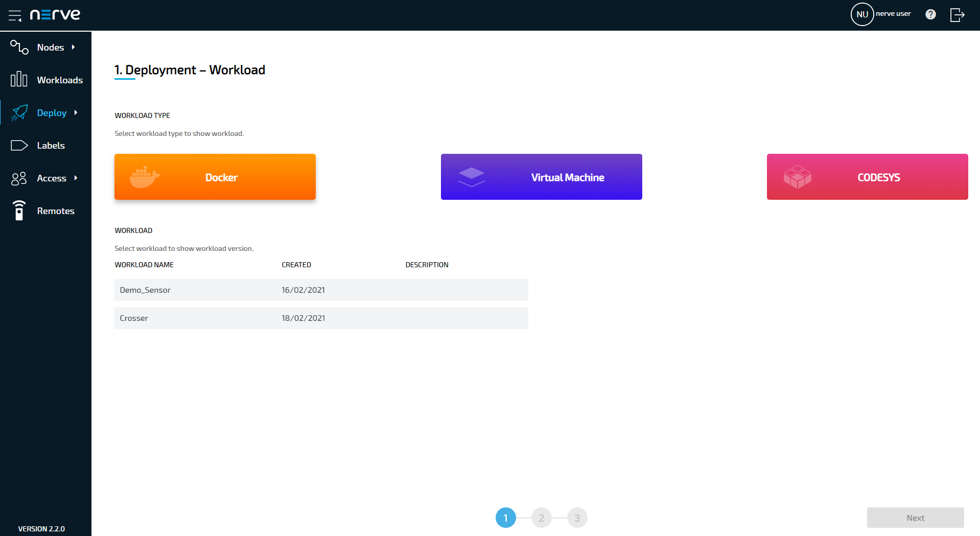The height and width of the screenshot is (536, 980).
Task: Click the Deploy rocket icon
Action: (19, 112)
